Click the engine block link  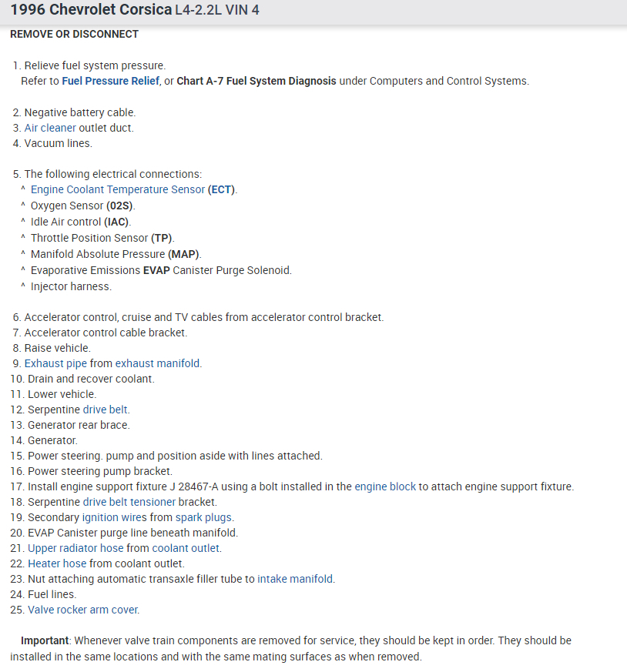tap(385, 486)
